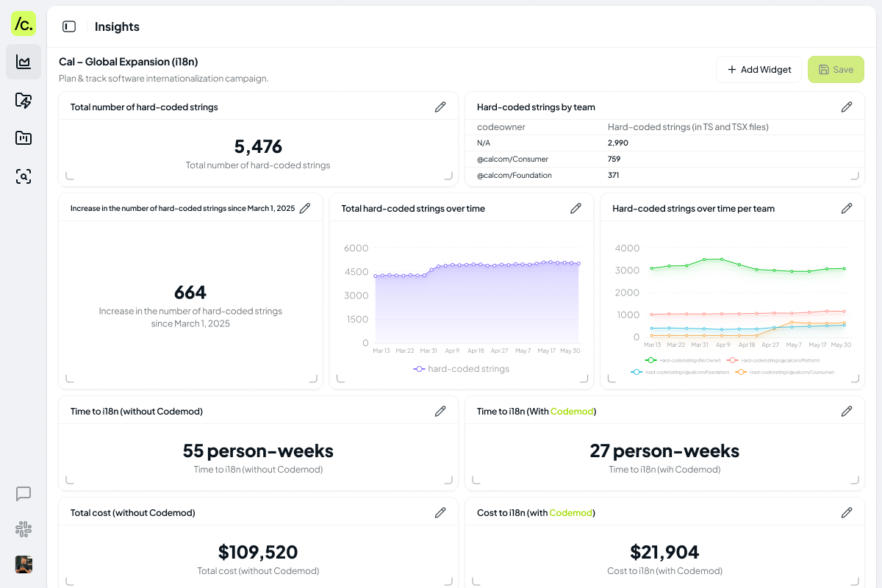Toggle the 'Hard-coded strings (No Owner)' legend entry
882x588 pixels.
[681, 361]
